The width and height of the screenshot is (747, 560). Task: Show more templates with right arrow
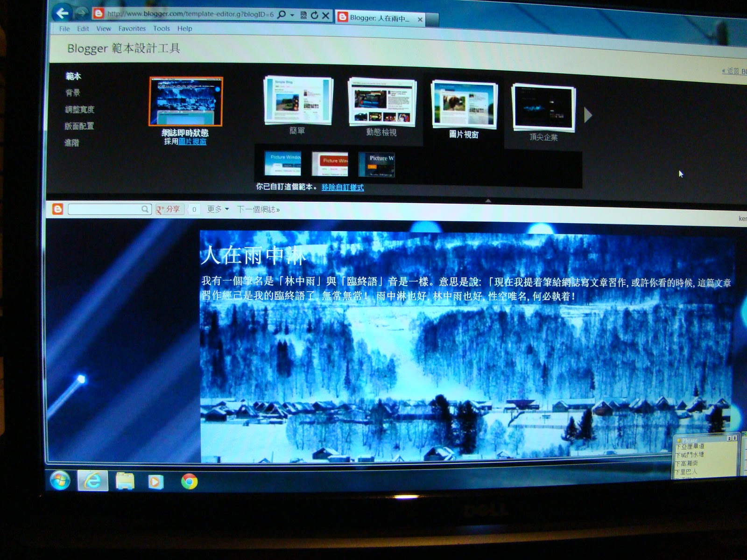pos(588,115)
